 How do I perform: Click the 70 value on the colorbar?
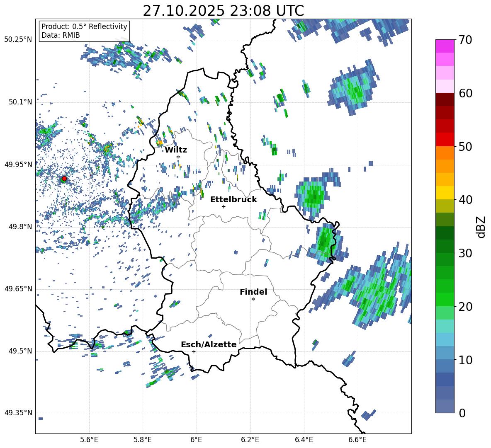point(465,40)
